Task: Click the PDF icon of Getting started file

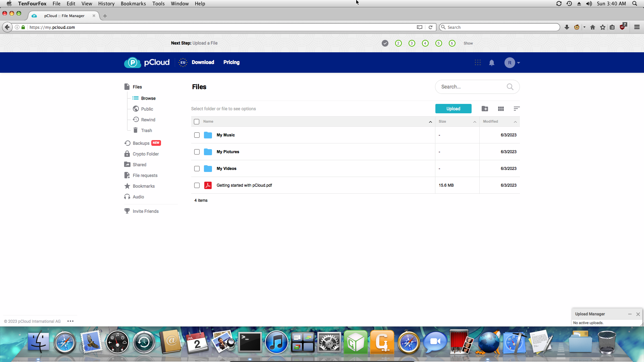Action: [208, 185]
